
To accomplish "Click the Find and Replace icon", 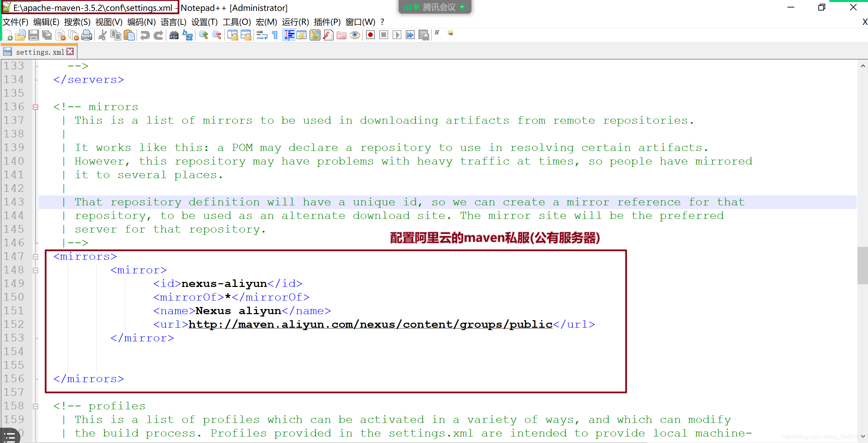I will pyautogui.click(x=188, y=35).
